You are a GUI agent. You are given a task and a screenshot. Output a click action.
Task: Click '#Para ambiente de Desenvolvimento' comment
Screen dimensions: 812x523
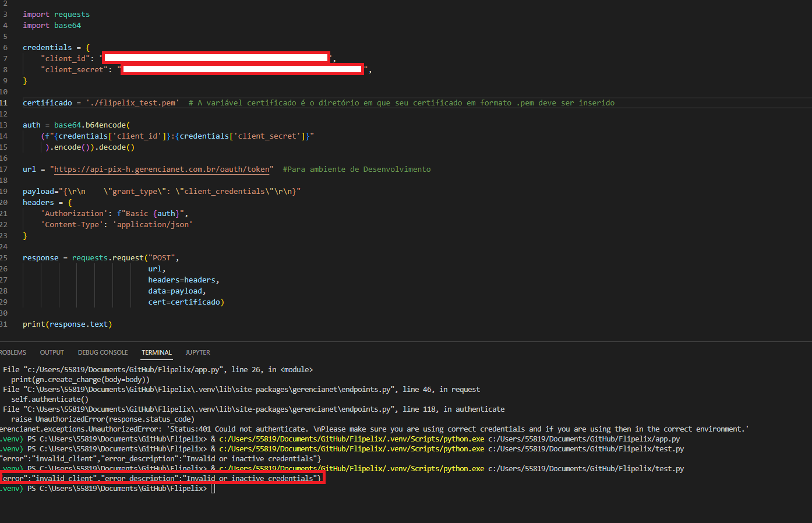(356, 169)
